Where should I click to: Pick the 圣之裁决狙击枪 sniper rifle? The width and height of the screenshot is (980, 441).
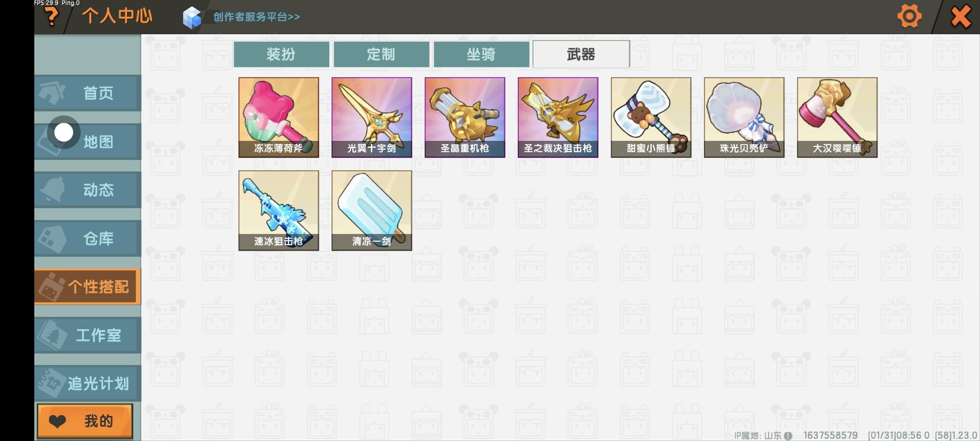tap(558, 117)
